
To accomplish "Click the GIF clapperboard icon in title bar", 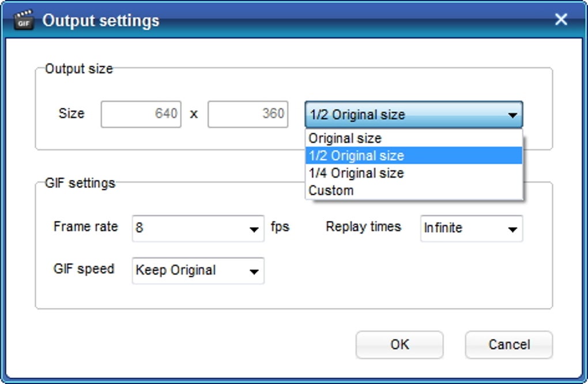I will (23, 20).
